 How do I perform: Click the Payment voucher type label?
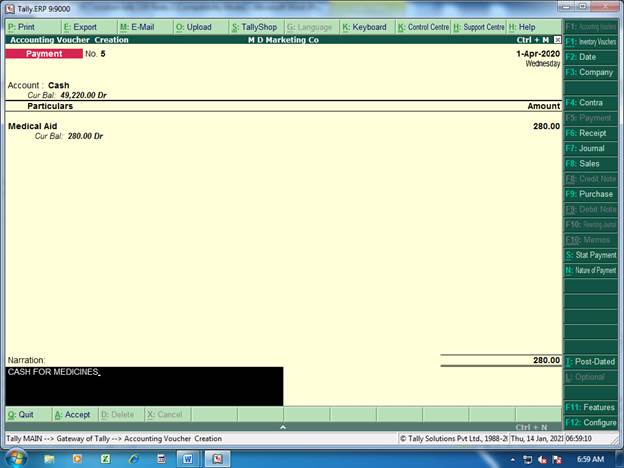(x=44, y=54)
